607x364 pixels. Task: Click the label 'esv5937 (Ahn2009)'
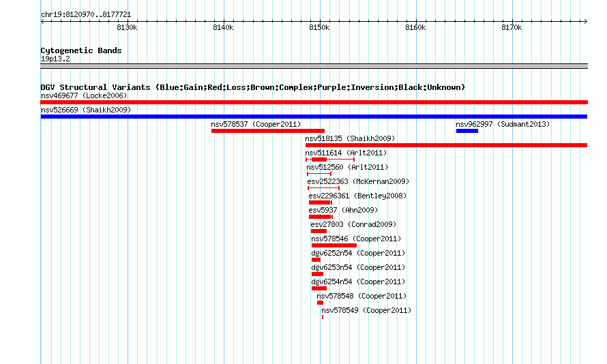[x=343, y=210]
